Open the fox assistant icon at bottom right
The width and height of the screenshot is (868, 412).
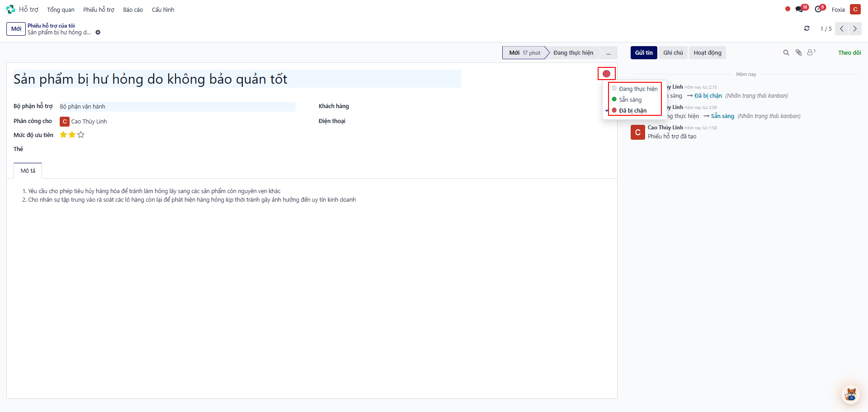[x=851, y=394]
